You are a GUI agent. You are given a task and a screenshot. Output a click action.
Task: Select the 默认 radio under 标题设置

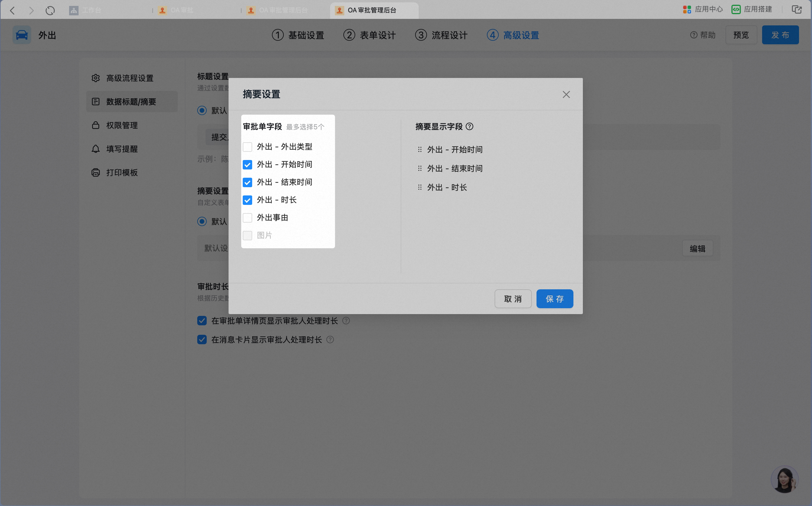[202, 110]
